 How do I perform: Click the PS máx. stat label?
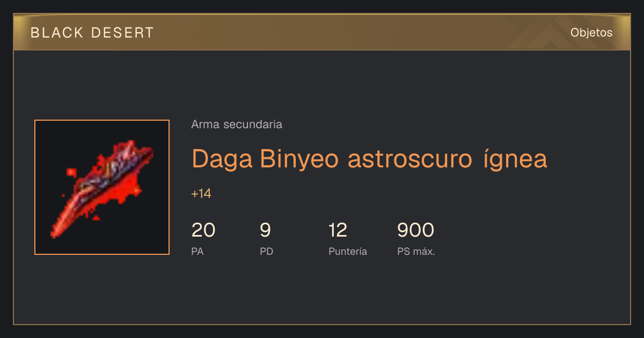[416, 252]
